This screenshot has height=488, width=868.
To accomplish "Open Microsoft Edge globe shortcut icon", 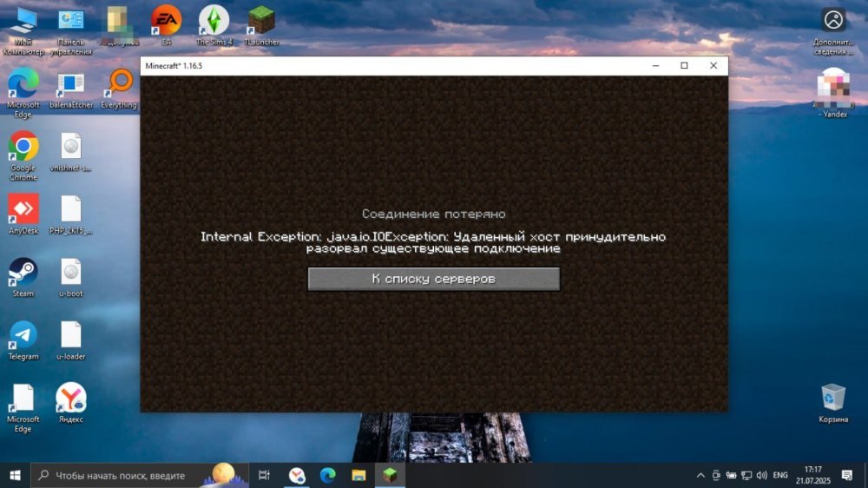I will pos(23,93).
